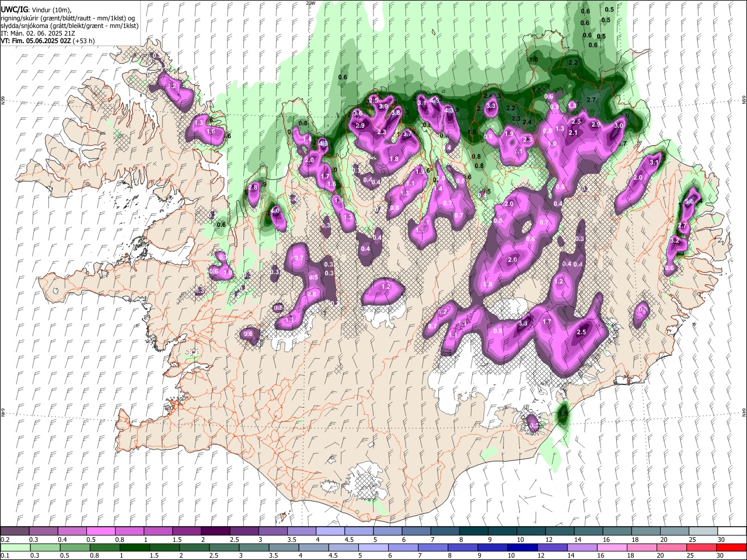Select the 'IT: Mán. 02. 06. 2025 21Z' line
Image resolution: width=747 pixels, height=560 pixels.
(37, 33)
